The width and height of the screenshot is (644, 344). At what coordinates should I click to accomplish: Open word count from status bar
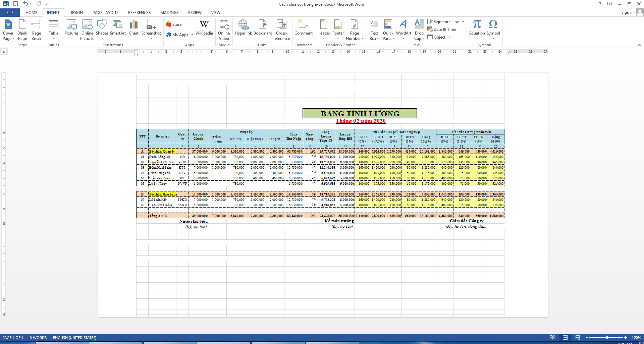click(38, 338)
